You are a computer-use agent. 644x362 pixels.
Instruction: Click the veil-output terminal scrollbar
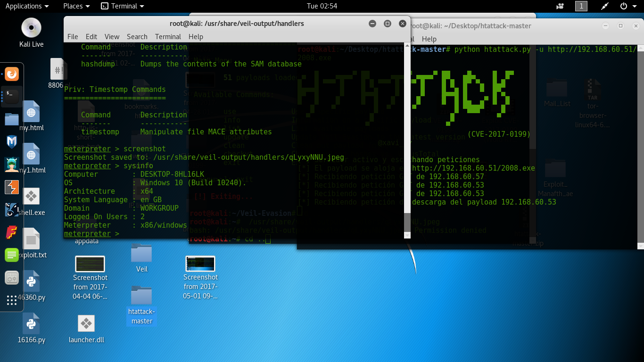(407, 140)
